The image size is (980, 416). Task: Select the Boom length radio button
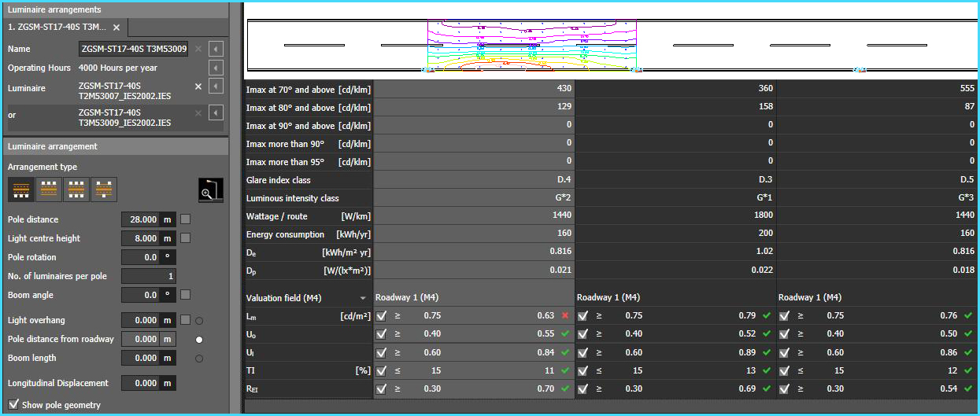tap(199, 358)
